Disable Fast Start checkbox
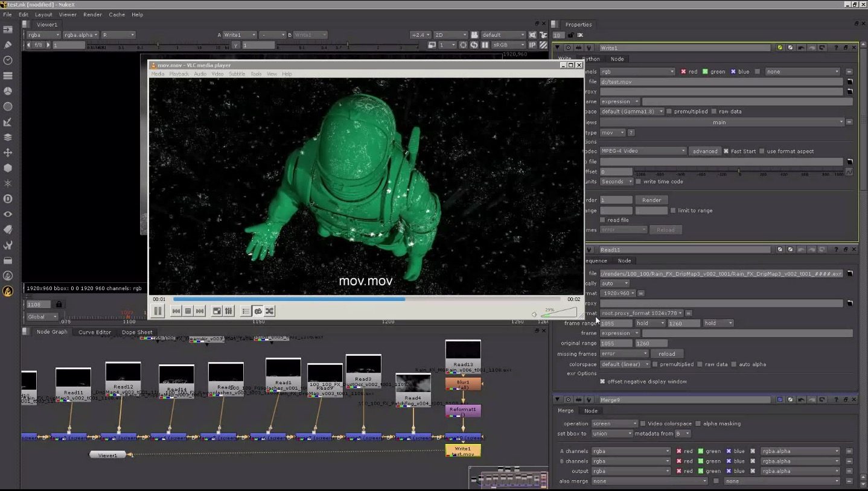The image size is (868, 491). point(726,151)
